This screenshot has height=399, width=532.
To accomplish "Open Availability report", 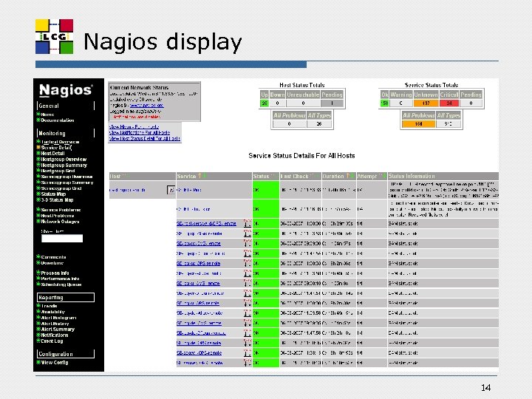I will [x=53, y=312].
